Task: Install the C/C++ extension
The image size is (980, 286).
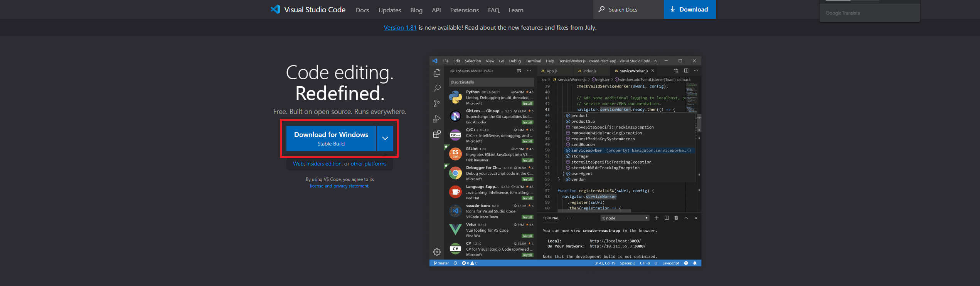Action: (x=527, y=141)
